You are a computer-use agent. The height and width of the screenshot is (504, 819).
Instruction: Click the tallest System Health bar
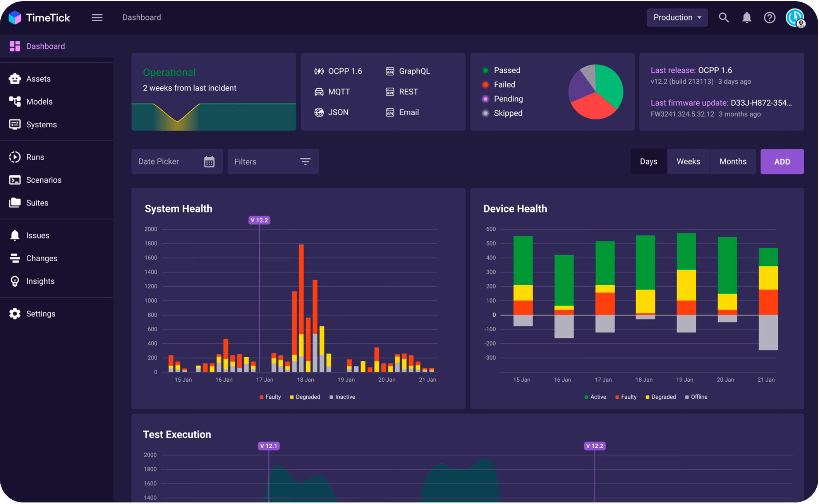301,308
